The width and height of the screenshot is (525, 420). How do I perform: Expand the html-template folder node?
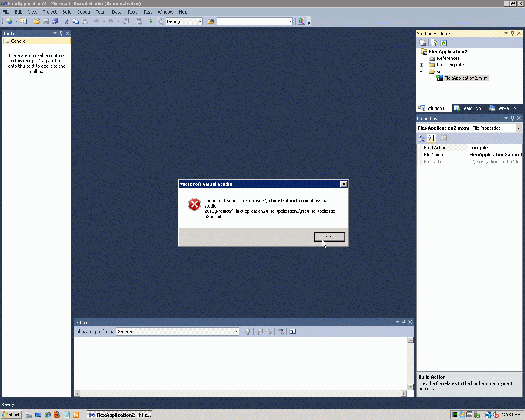[421, 65]
